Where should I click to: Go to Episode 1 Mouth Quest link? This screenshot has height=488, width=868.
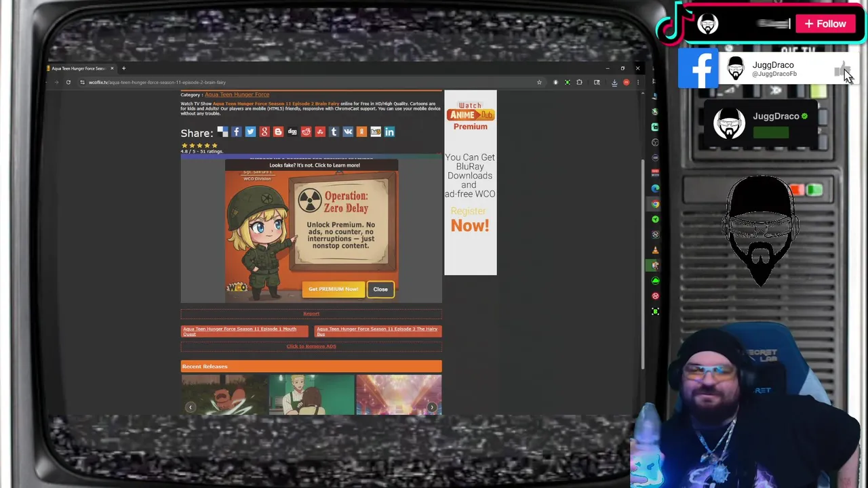[244, 331]
